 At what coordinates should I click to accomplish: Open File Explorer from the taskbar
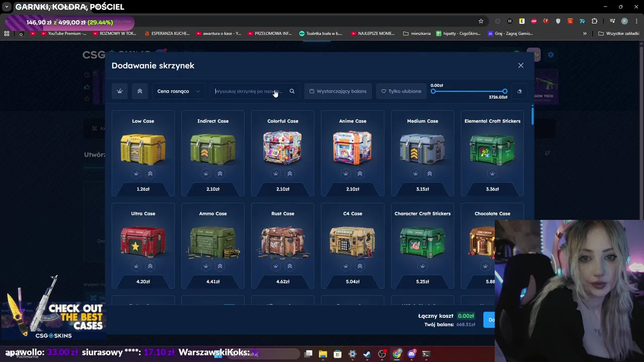pos(323,354)
